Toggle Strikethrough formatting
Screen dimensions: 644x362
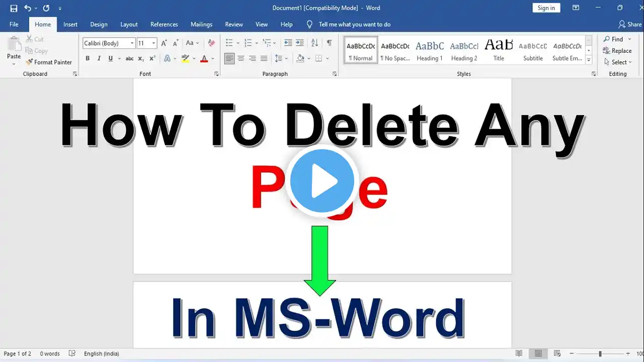(129, 59)
